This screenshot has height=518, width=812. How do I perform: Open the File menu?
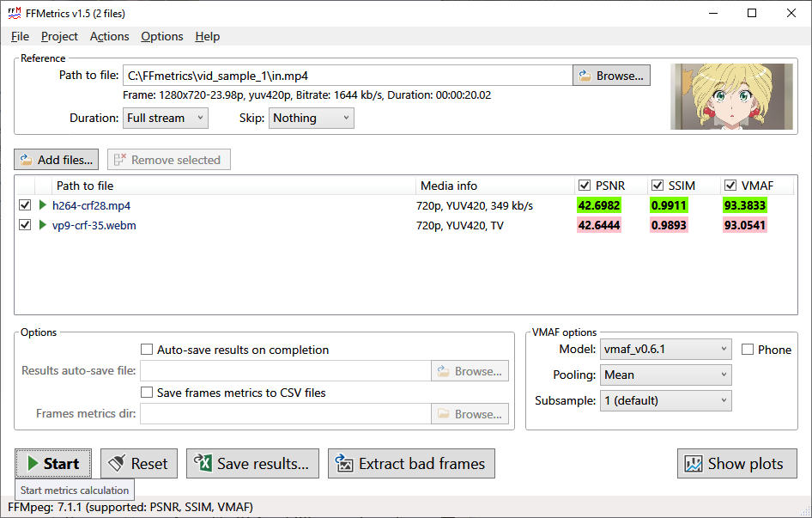coord(21,36)
